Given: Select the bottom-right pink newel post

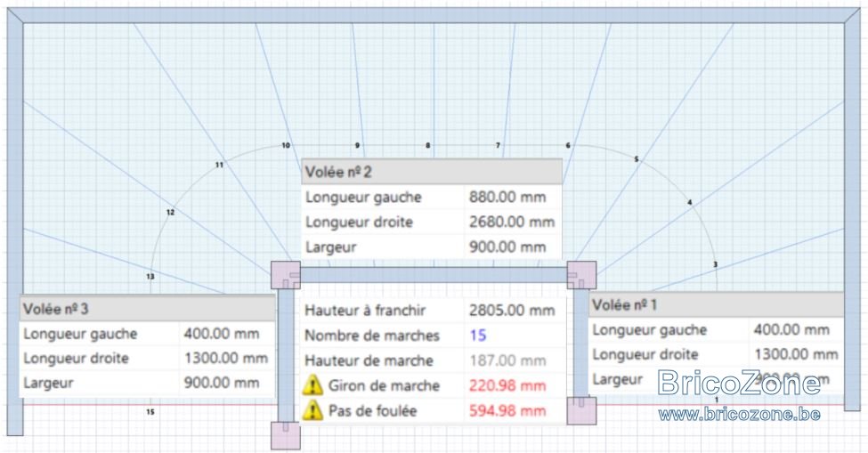Looking at the screenshot, I should pyautogui.click(x=582, y=410).
